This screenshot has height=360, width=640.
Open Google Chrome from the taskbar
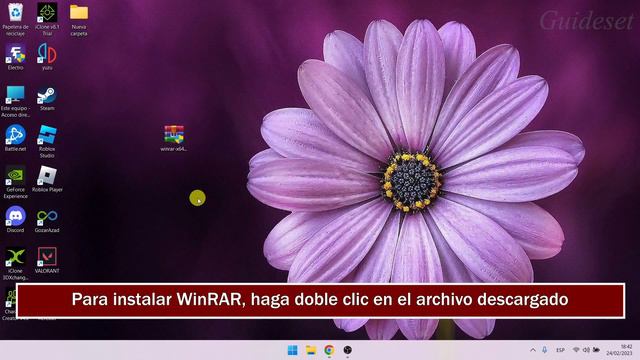pyautogui.click(x=329, y=350)
